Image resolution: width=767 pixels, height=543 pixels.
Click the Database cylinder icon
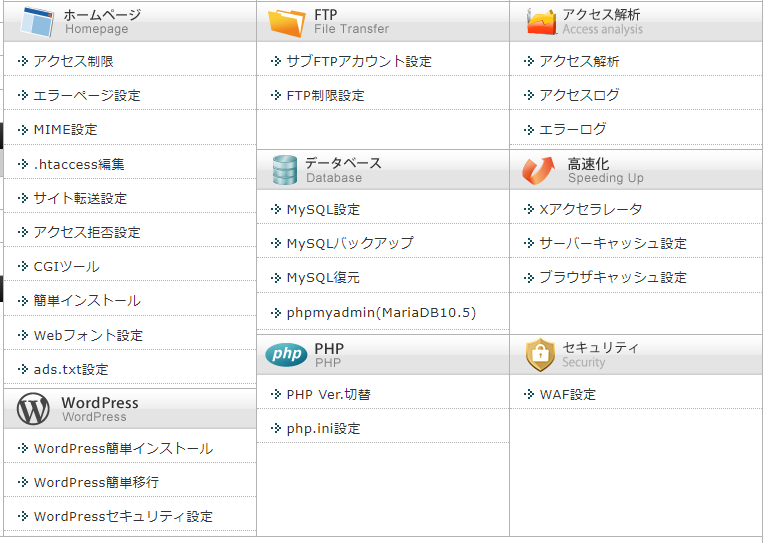(284, 170)
